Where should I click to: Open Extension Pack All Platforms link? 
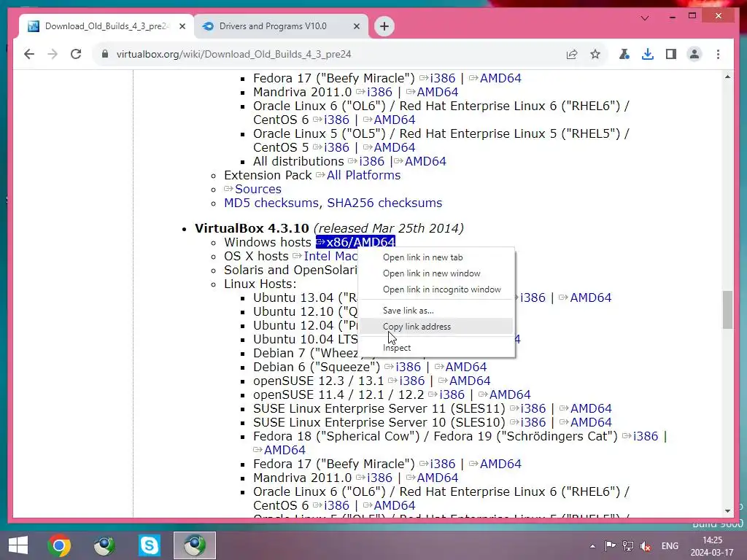coord(363,175)
